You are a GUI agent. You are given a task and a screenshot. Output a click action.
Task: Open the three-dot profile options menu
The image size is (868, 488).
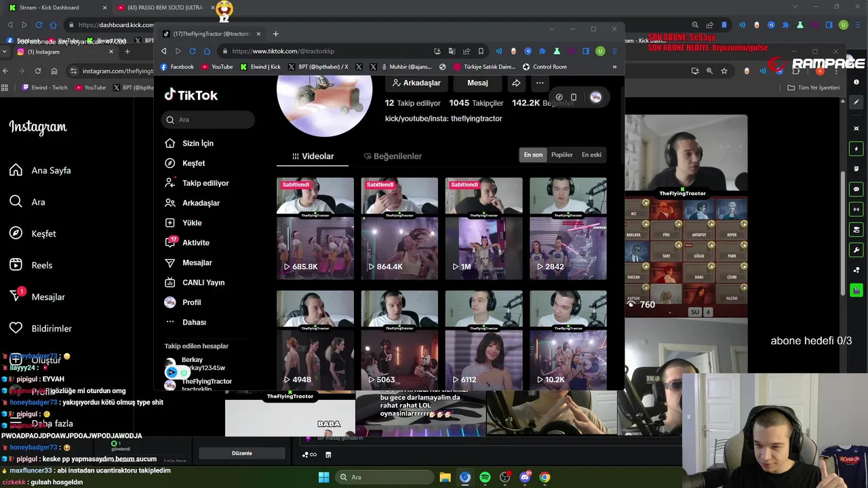[540, 83]
